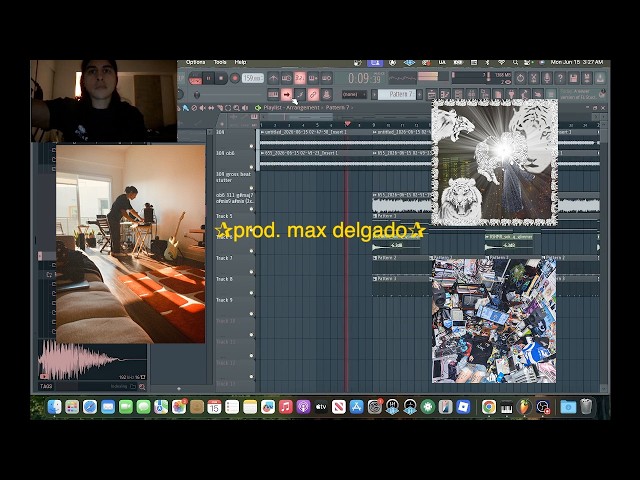Arm the round red record button

(x=234, y=78)
